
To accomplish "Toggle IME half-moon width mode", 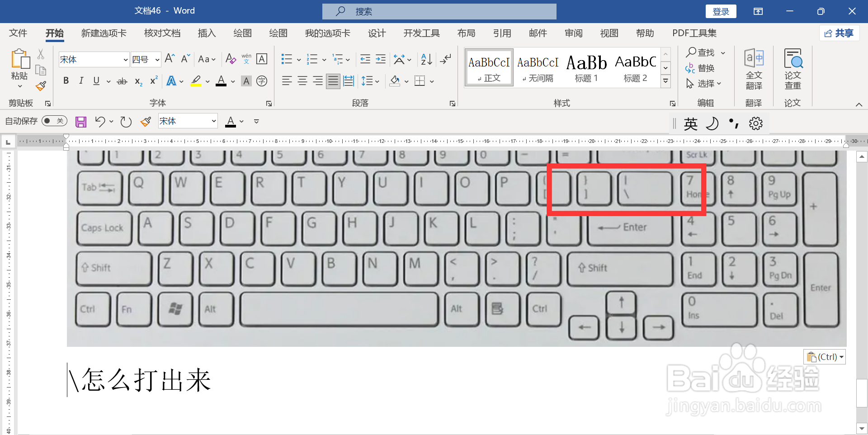I will 712,123.
